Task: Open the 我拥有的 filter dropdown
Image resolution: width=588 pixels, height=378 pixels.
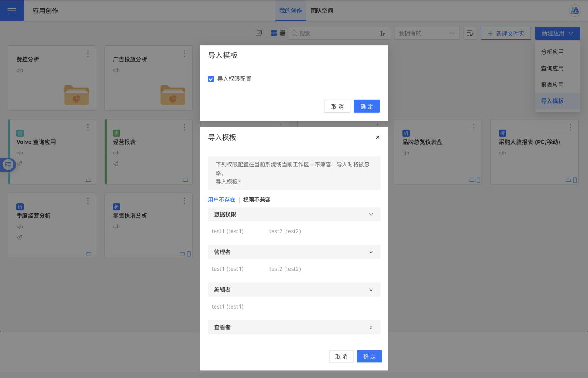Action: [426, 34]
